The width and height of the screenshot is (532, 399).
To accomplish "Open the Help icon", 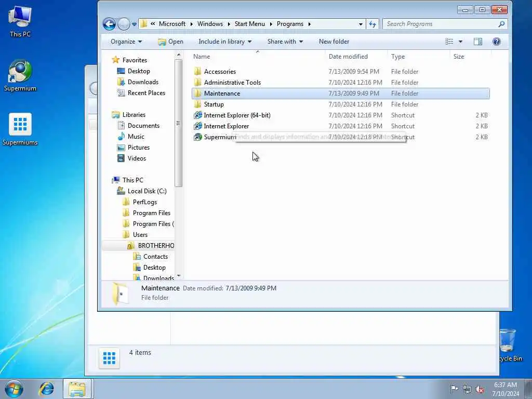I will point(496,42).
